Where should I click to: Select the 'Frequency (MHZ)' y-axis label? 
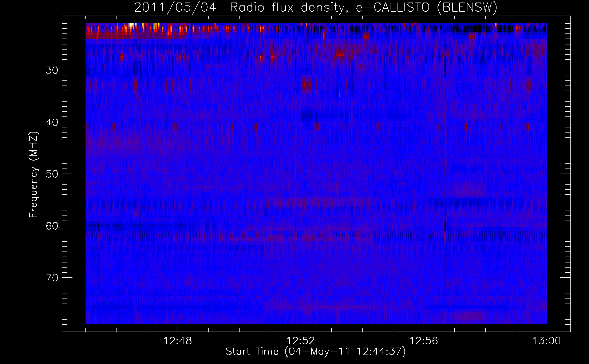(x=33, y=174)
